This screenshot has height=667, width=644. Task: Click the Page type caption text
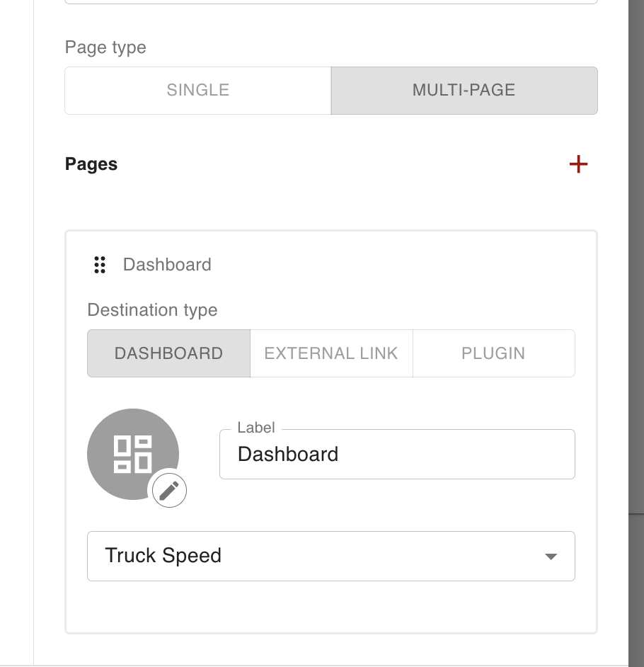105,47
